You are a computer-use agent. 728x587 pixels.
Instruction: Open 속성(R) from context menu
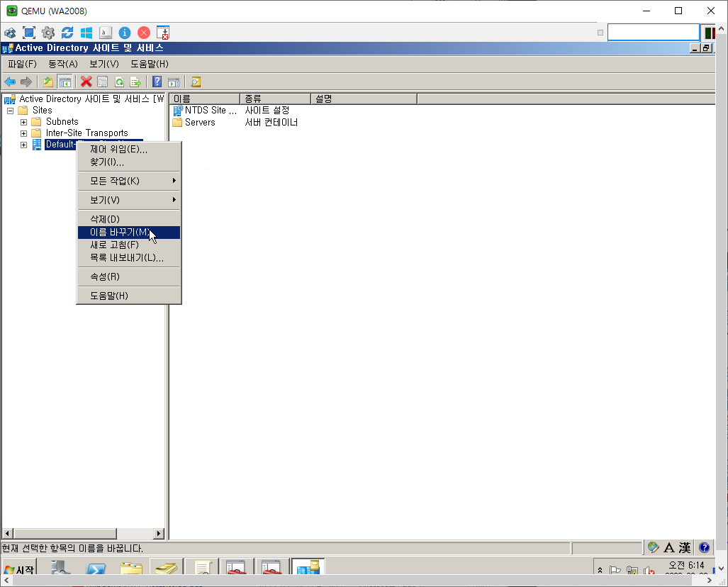(129, 276)
